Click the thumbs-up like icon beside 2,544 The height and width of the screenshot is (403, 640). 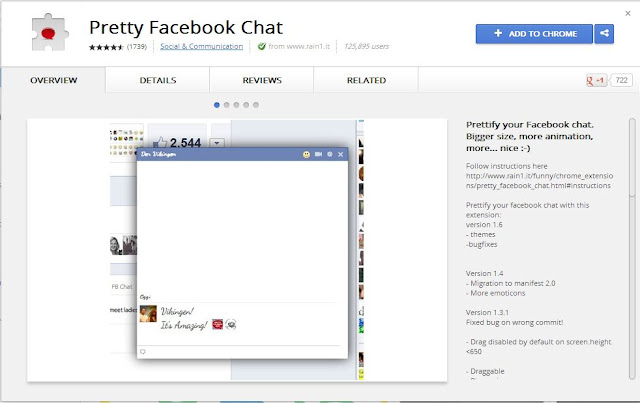160,142
